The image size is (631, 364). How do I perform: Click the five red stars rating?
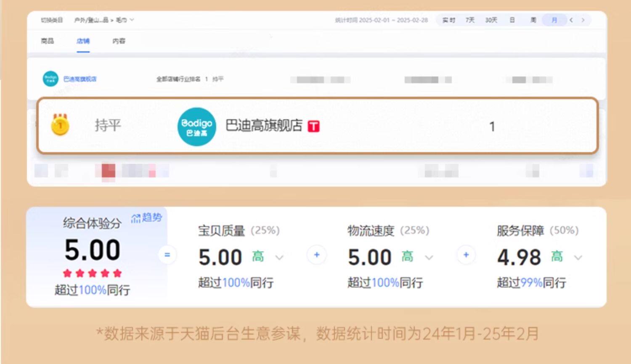[x=92, y=273]
